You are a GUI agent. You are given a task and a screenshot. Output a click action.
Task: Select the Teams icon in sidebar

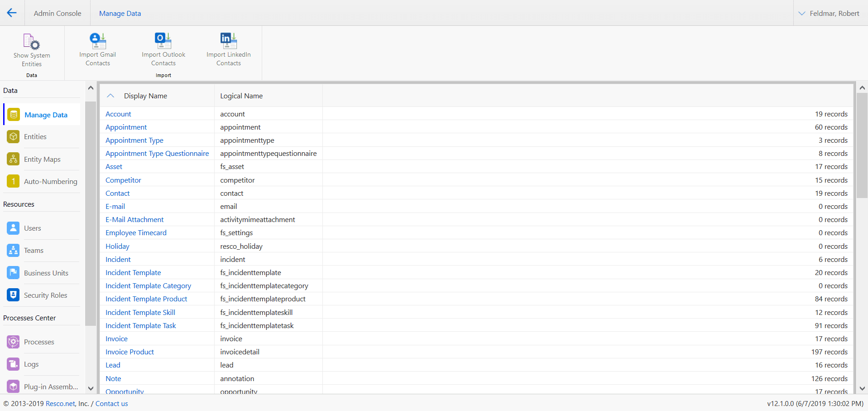tap(13, 250)
